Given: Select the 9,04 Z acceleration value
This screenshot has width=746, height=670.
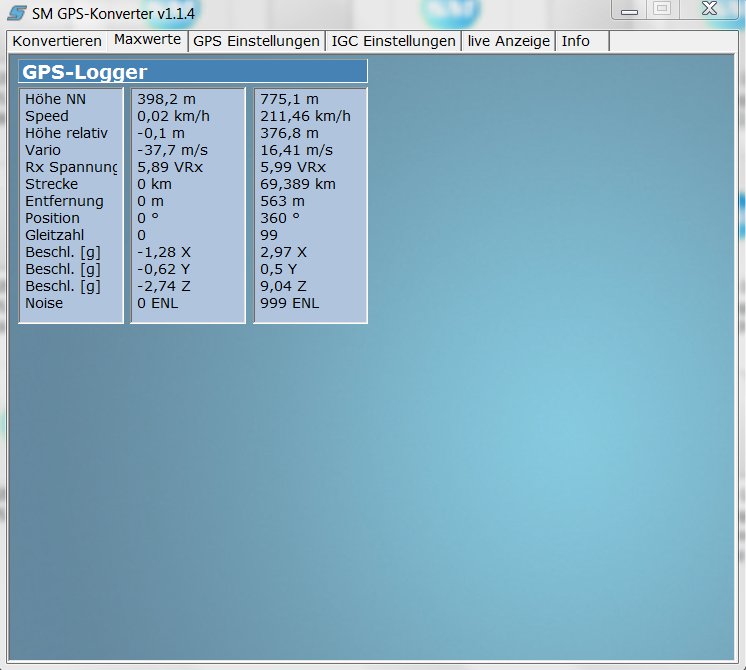Looking at the screenshot, I should (x=283, y=286).
